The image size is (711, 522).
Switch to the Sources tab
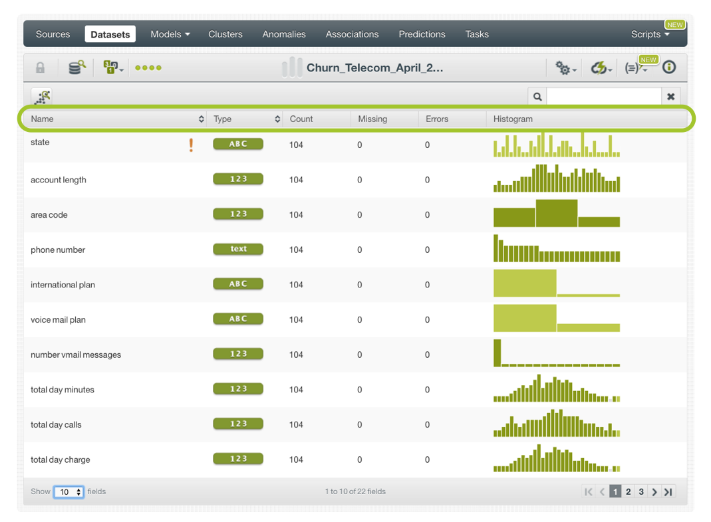coord(53,34)
